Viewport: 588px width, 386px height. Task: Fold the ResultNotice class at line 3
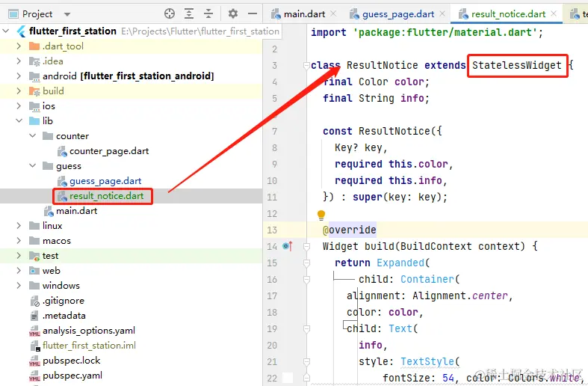pyautogui.click(x=306, y=66)
